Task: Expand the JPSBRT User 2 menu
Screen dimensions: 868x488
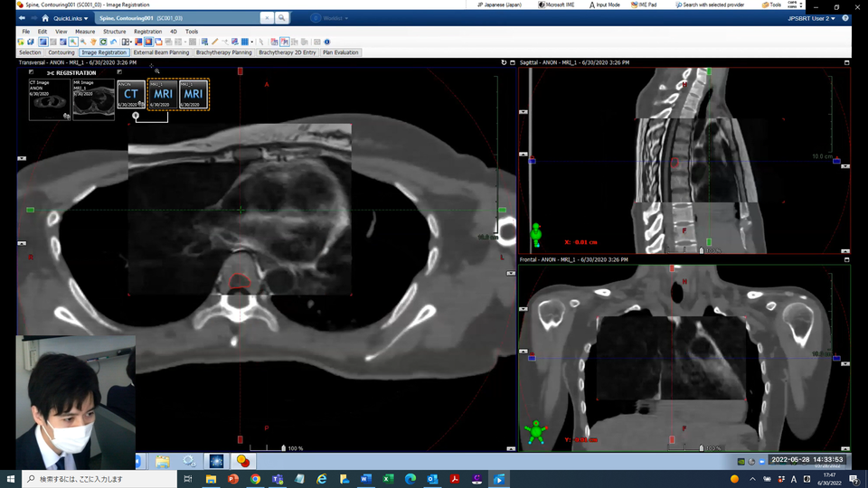Action: [x=810, y=18]
